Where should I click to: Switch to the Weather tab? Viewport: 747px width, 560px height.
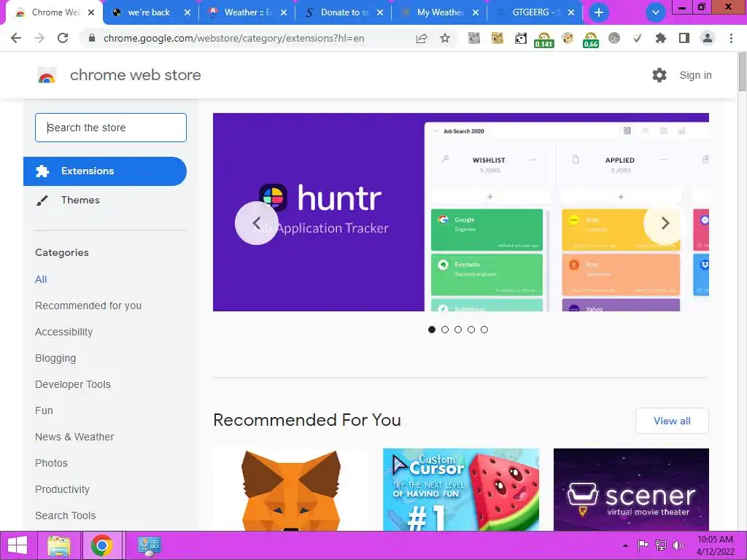248,12
